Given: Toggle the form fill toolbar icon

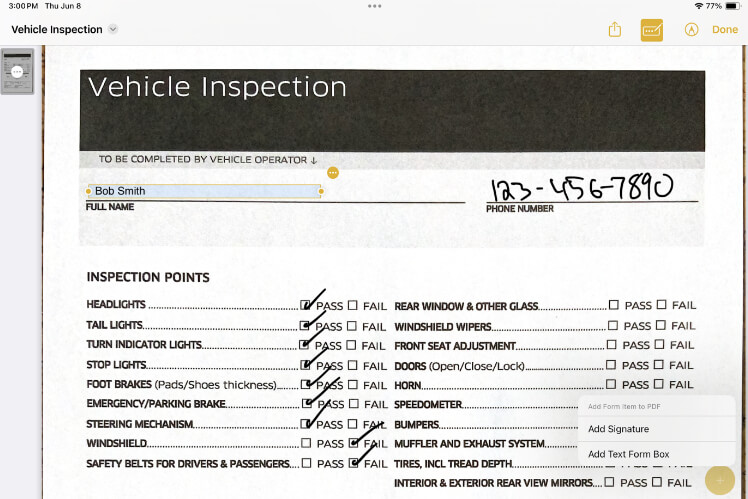Looking at the screenshot, I should point(652,30).
